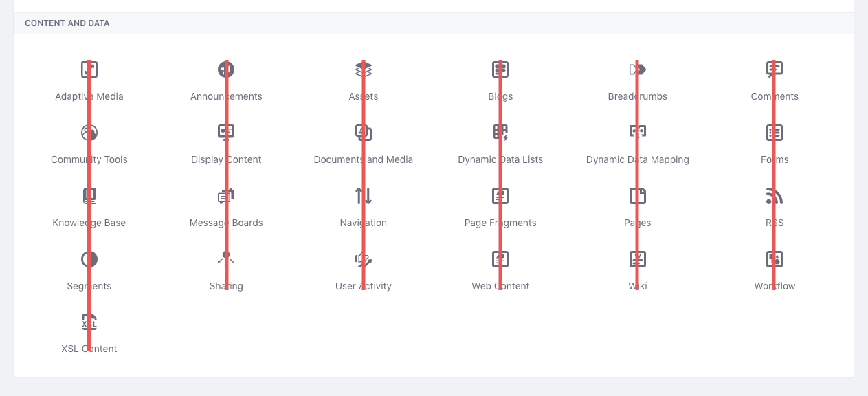Open the Adaptive Media icon
Viewport: 868px width, 396px height.
pyautogui.click(x=89, y=69)
